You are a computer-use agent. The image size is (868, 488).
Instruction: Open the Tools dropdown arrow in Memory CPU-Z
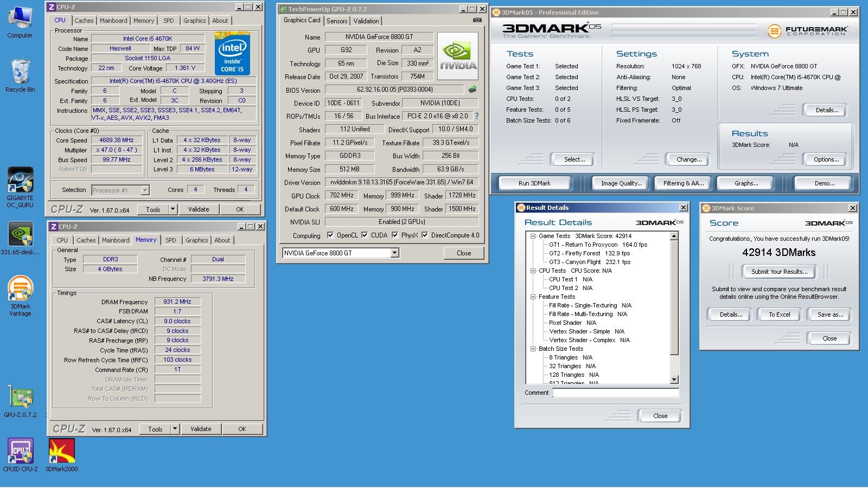[x=175, y=429]
